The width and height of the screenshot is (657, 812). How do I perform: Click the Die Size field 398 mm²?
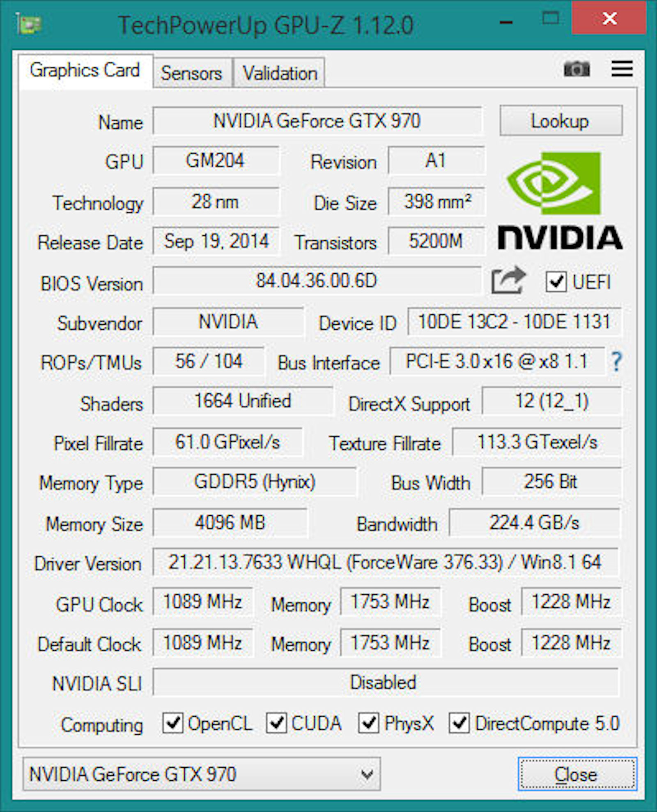click(436, 201)
